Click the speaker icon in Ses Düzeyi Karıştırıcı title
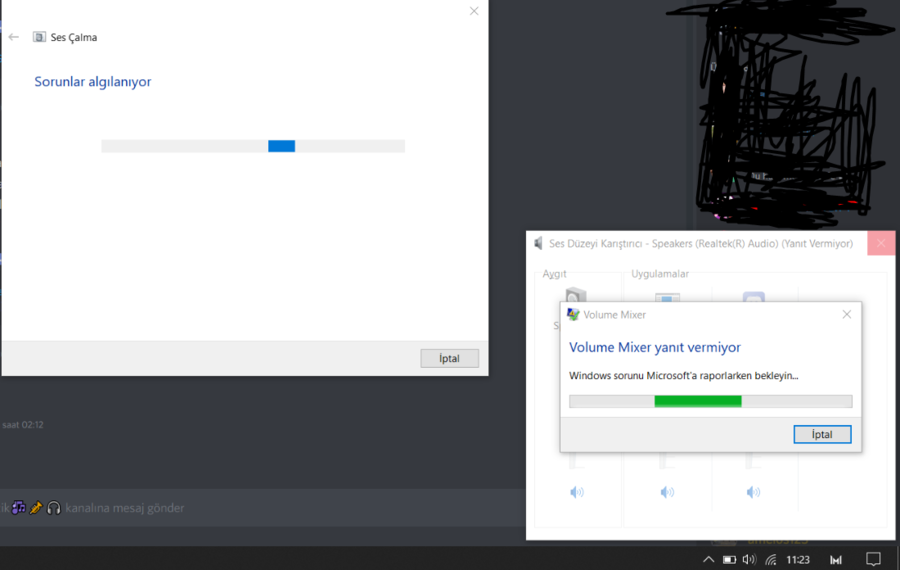900x570 pixels. click(x=538, y=243)
